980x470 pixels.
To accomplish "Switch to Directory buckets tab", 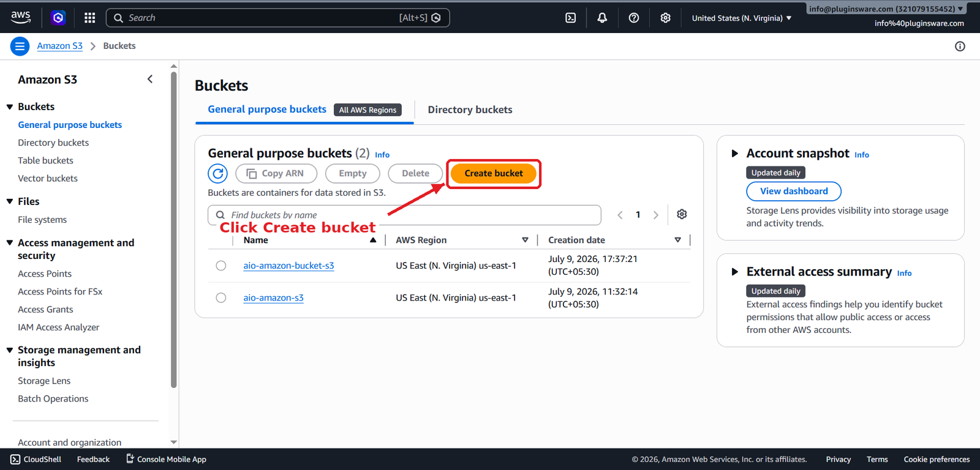I will 470,110.
